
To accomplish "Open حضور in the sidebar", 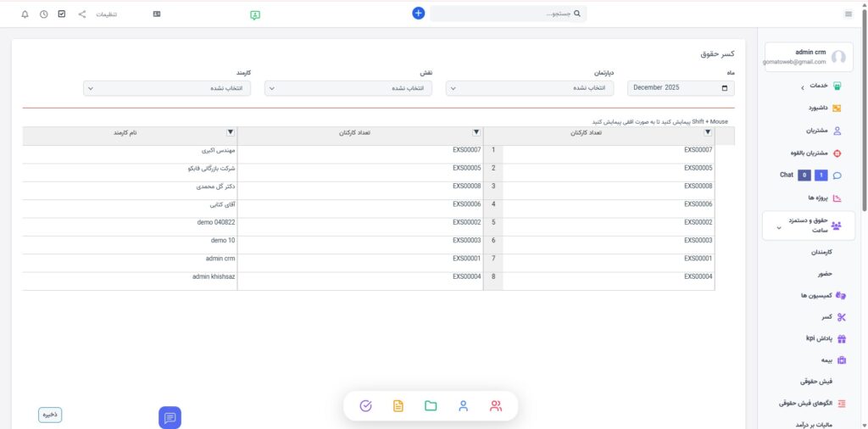I will pos(825,274).
